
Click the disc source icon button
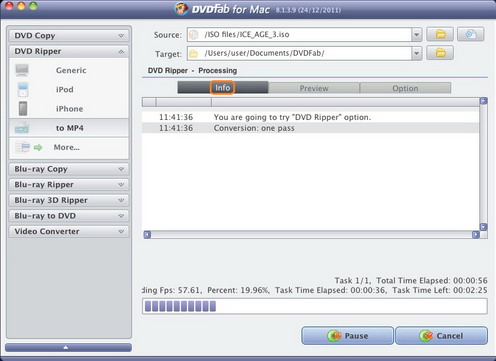pos(470,34)
